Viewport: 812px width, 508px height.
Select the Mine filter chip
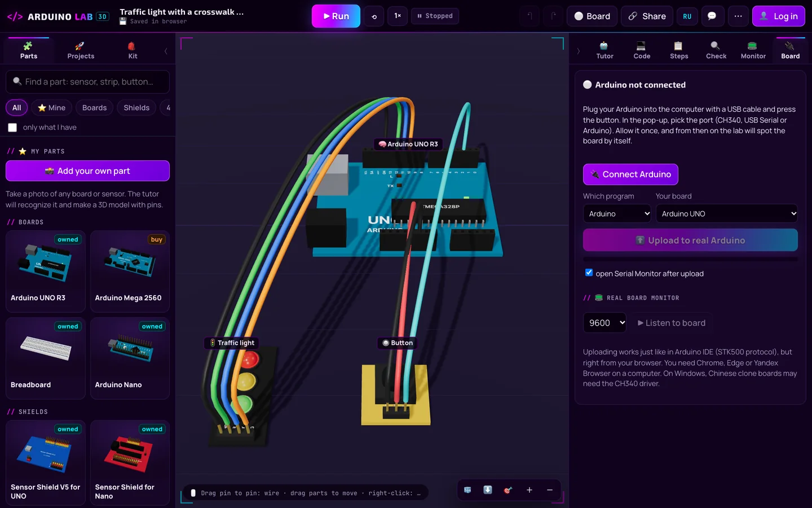(51, 108)
